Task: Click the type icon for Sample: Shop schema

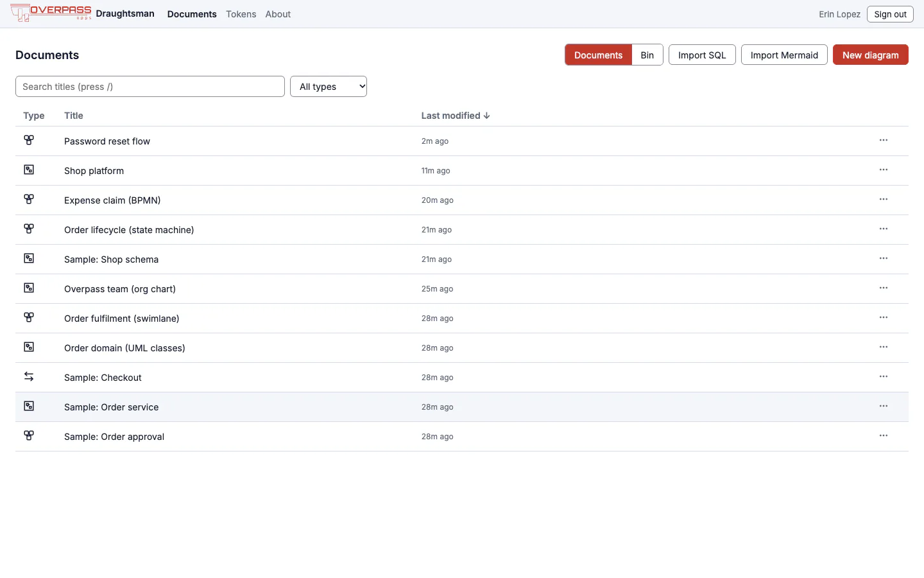Action: 29,258
